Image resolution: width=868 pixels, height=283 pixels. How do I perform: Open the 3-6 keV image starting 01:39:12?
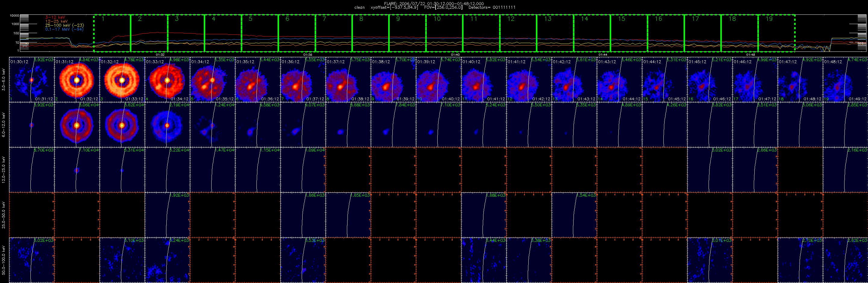(439, 79)
